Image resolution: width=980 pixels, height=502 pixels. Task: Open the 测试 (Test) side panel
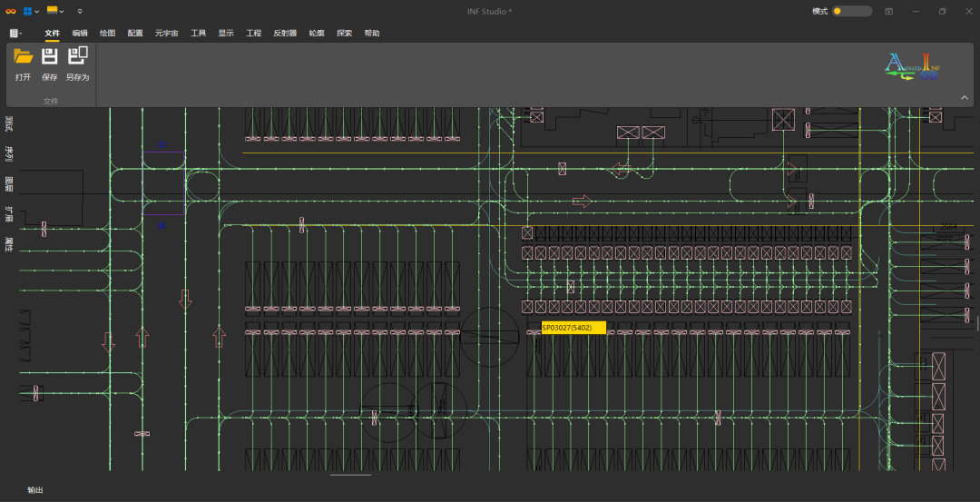tap(8, 123)
